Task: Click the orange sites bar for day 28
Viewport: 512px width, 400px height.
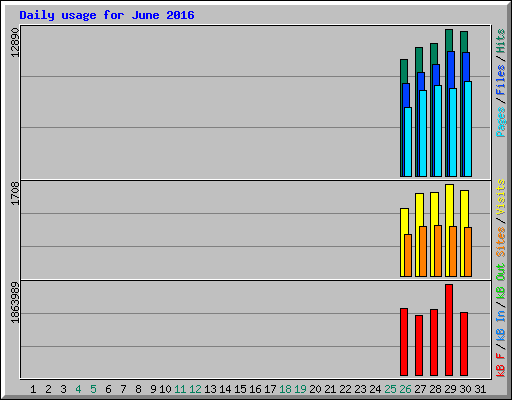Action: point(438,251)
